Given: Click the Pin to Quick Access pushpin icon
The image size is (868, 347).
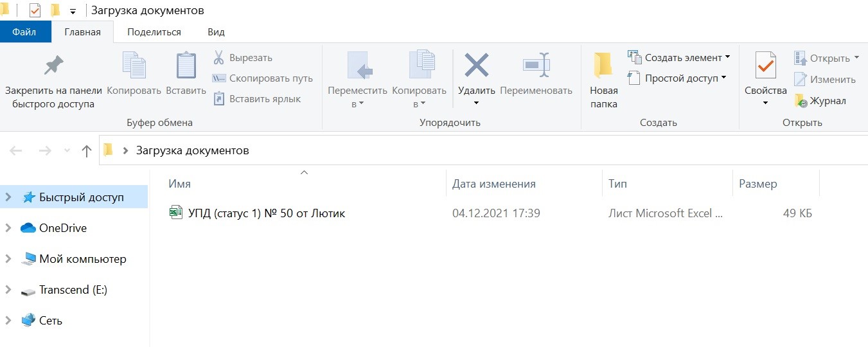Looking at the screenshot, I should (x=53, y=65).
